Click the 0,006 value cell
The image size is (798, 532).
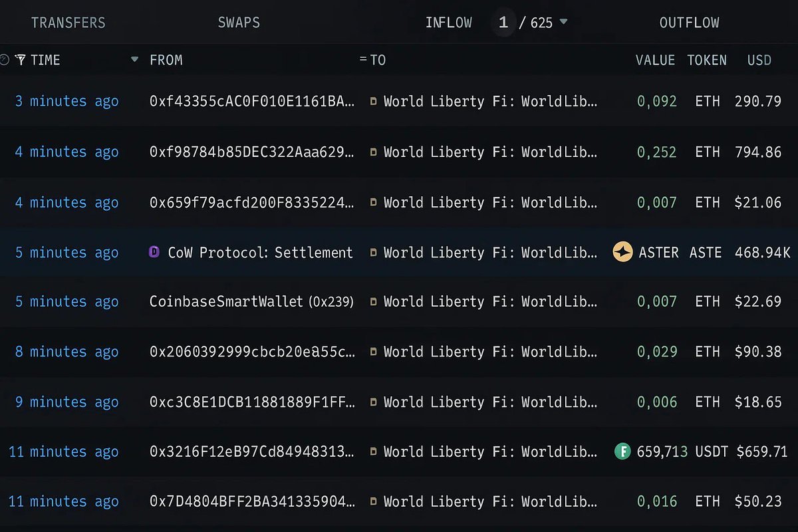coord(657,402)
